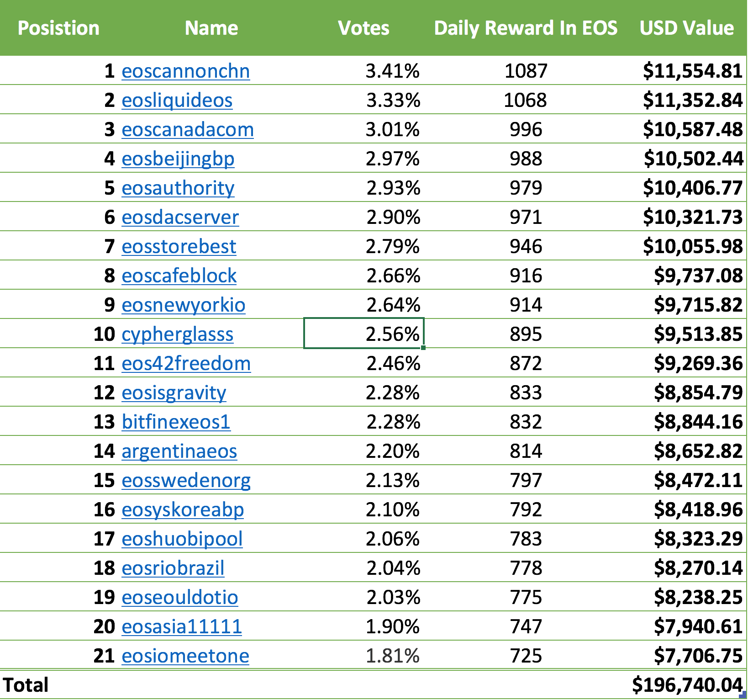Select the Votes column header
The height and width of the screenshot is (700, 748).
point(363,28)
